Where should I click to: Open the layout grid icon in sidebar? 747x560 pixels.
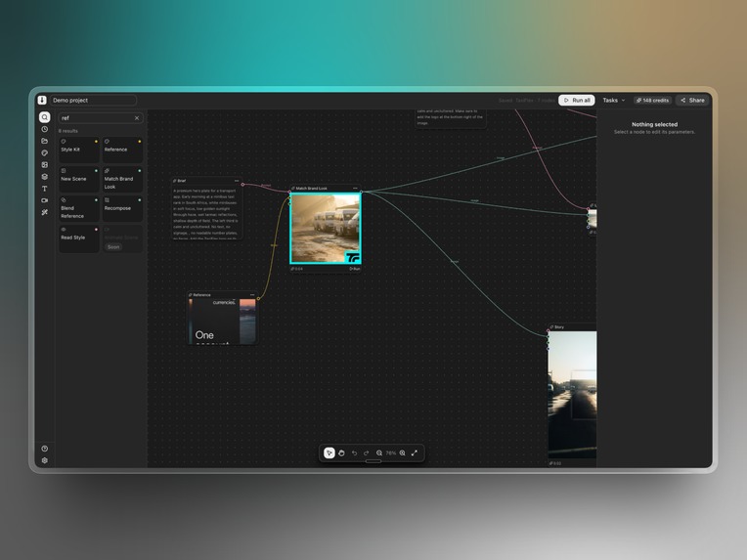coord(44,165)
